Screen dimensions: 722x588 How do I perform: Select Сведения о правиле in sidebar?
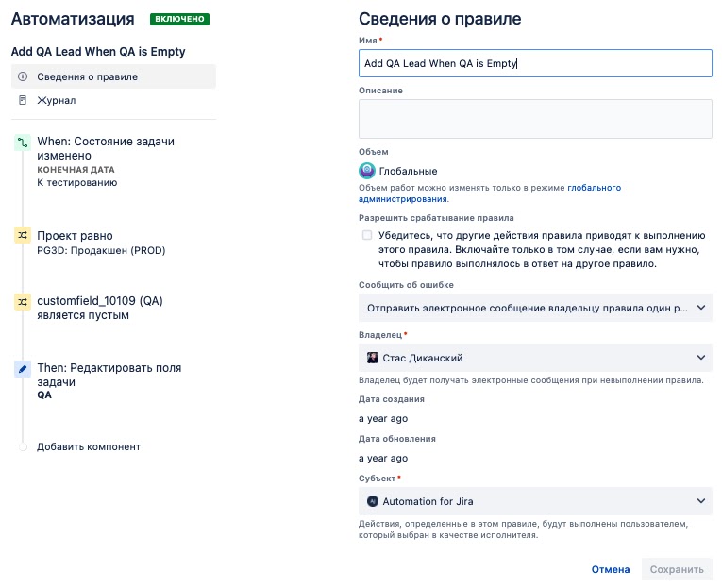(x=87, y=76)
